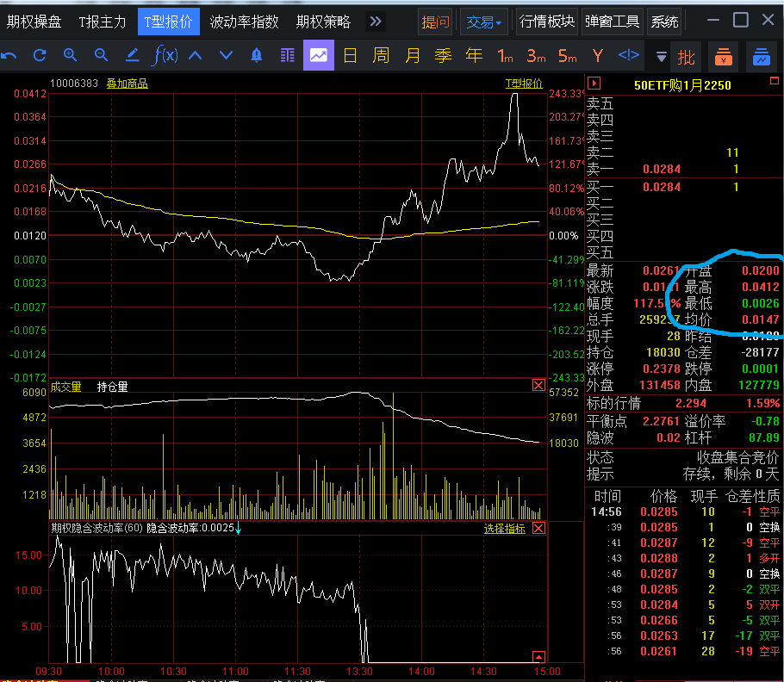Click the list view columns icon
The height and width of the screenshot is (682, 784).
pos(288,55)
